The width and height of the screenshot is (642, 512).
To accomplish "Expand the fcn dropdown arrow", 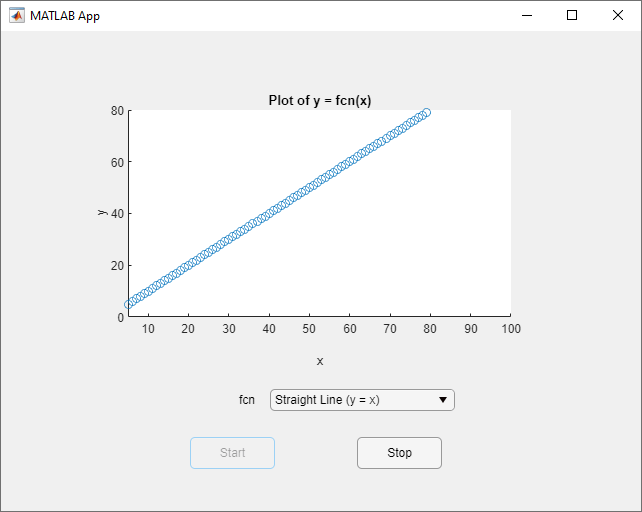I will (442, 400).
